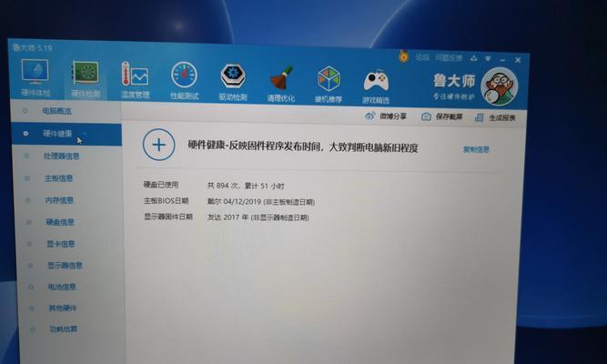Click the '友达 2017 年' monitor firmware value
This screenshot has height=364, width=607.
coord(258,217)
